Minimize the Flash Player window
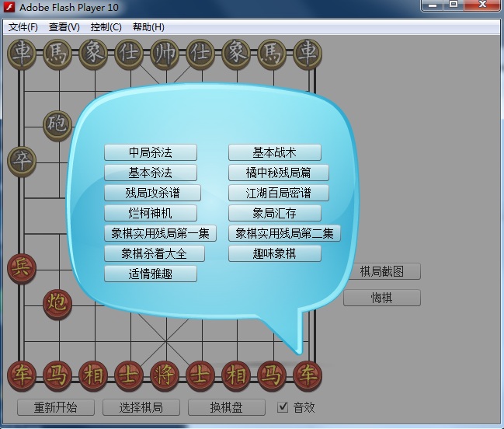Screen dimensions: 504x429 (x=433, y=5)
